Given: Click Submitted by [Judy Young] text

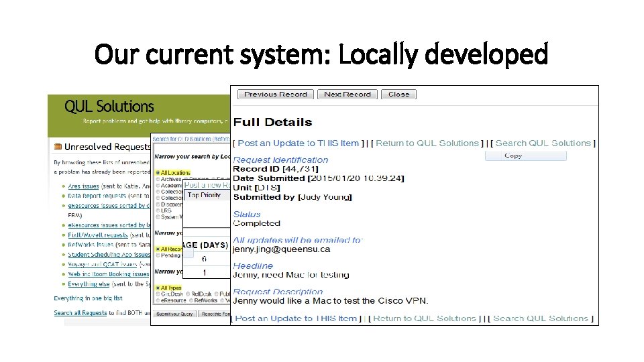Looking at the screenshot, I should 292,197.
